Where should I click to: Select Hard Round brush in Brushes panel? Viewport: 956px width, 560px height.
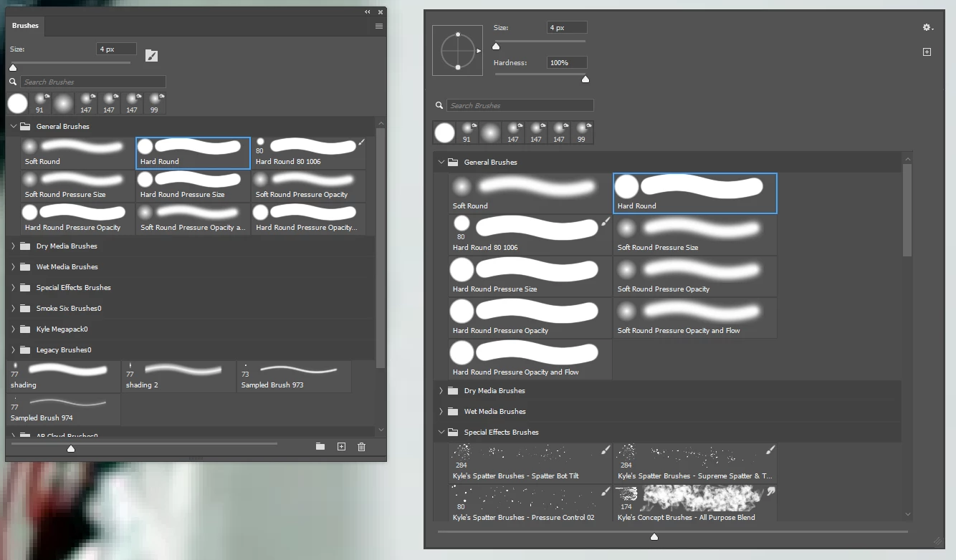click(x=193, y=153)
